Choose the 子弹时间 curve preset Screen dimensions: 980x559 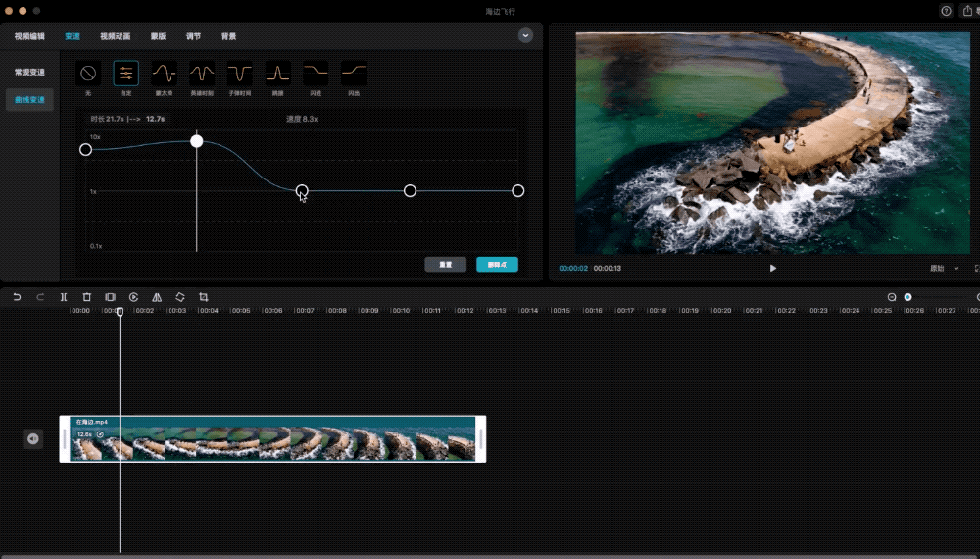(239, 74)
